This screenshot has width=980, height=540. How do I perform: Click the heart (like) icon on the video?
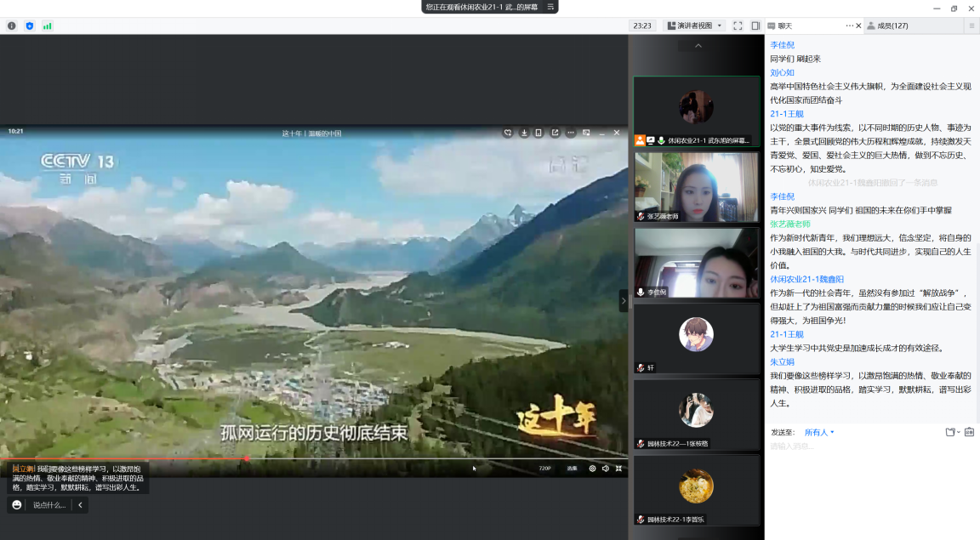506,133
